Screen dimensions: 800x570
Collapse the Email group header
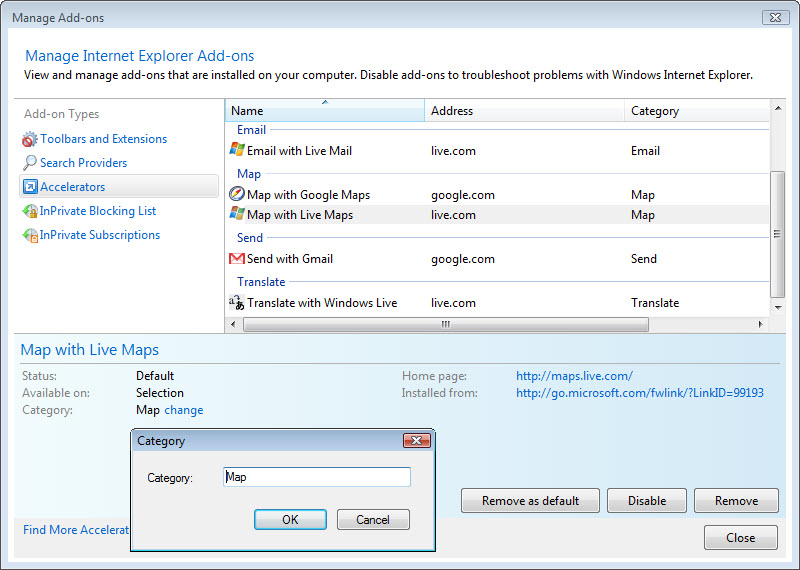pyautogui.click(x=252, y=130)
